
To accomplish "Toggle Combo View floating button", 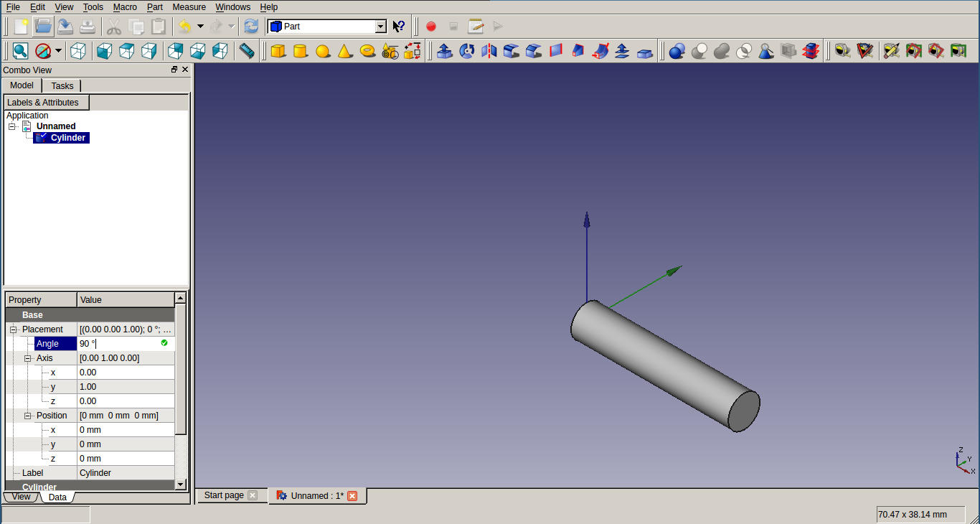I will [174, 70].
